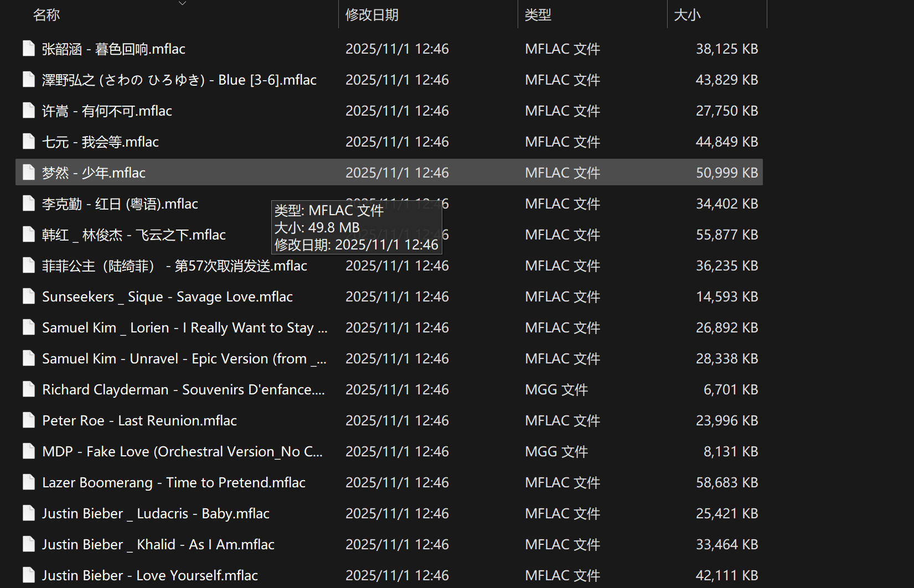Toggle sort direction arrow above 名称 column

pyautogui.click(x=182, y=3)
